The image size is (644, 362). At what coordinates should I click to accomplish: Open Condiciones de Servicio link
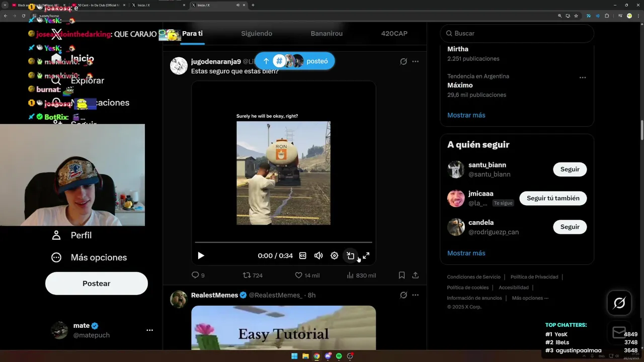click(473, 277)
